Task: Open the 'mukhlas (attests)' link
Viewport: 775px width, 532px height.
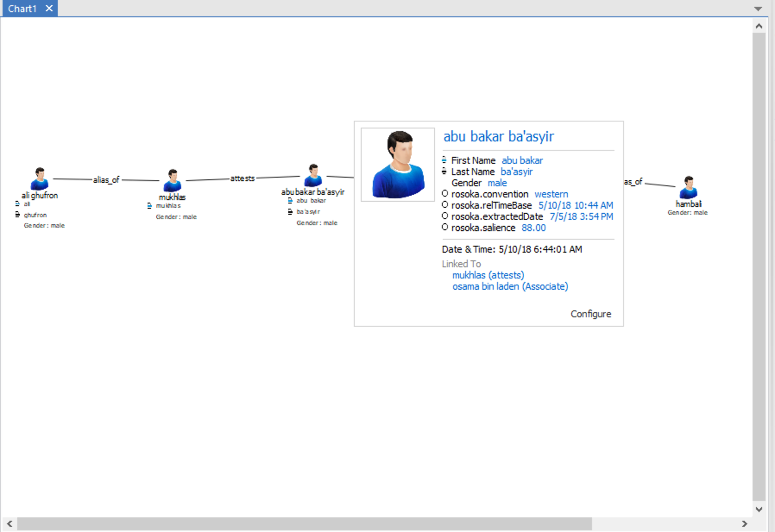Action: 488,275
